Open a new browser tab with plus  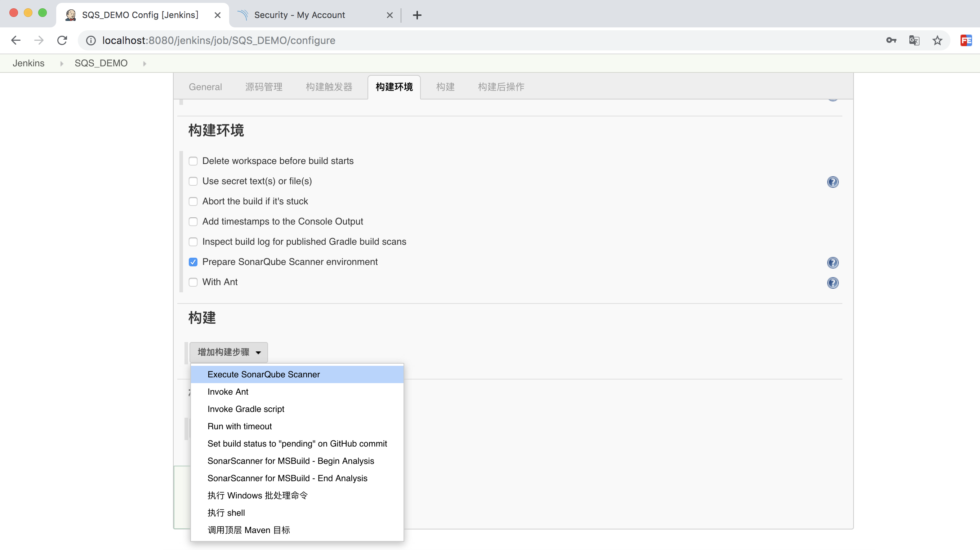pyautogui.click(x=417, y=15)
